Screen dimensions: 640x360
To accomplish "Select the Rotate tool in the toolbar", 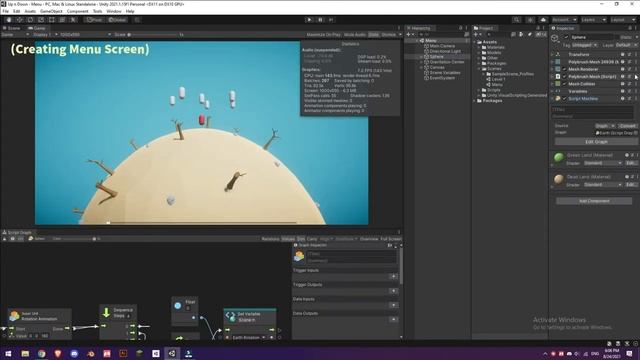I will click(30, 20).
